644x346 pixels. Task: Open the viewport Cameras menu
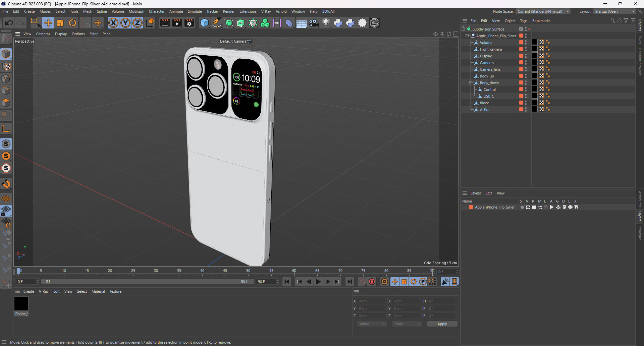43,34
